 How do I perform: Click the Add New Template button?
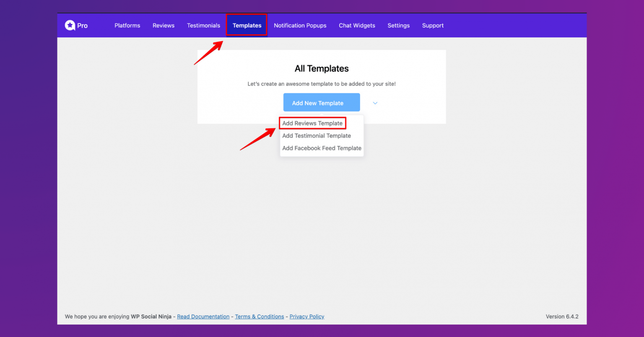point(321,102)
